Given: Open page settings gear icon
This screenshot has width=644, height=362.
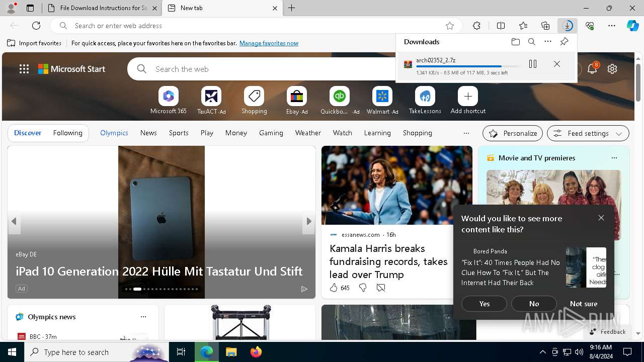Looking at the screenshot, I should 612,69.
